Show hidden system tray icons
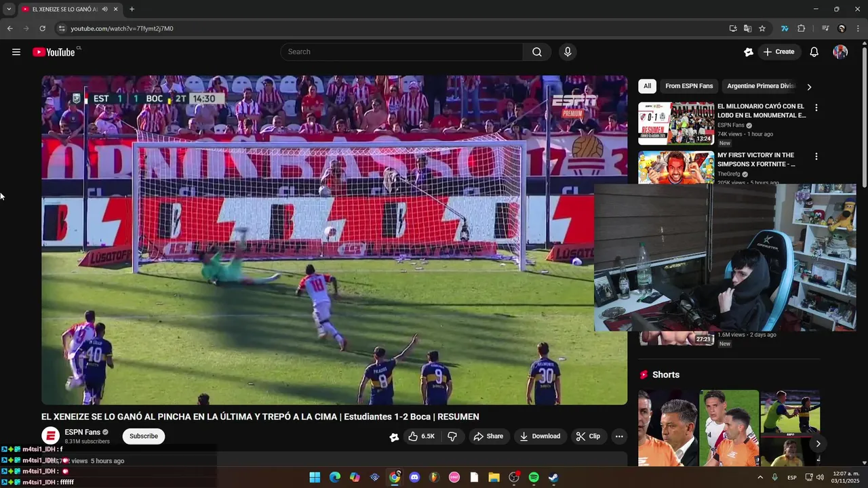 coord(759,478)
